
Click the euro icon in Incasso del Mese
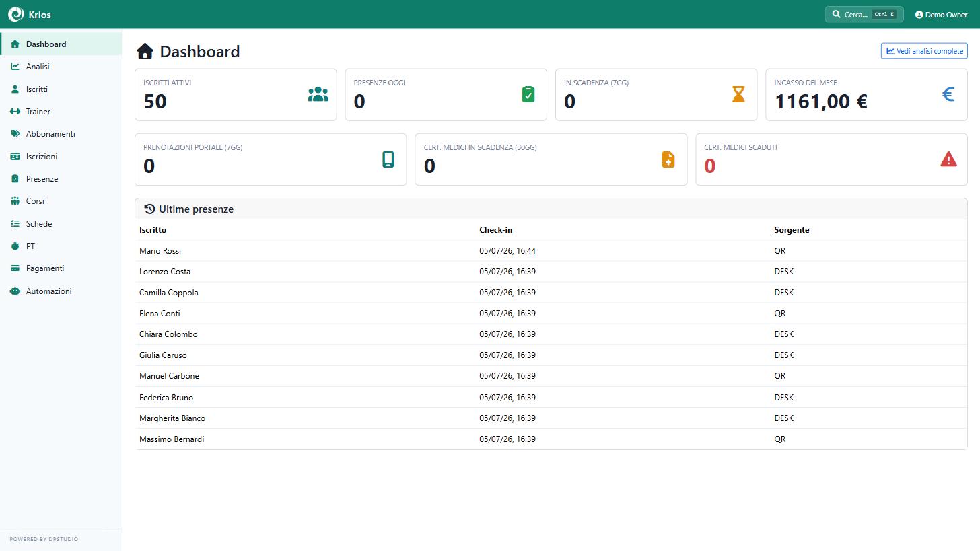click(948, 94)
